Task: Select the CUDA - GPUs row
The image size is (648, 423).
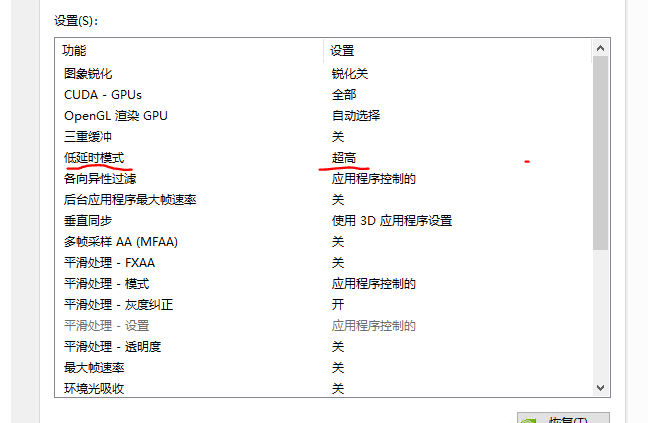Action: pyautogui.click(x=103, y=95)
